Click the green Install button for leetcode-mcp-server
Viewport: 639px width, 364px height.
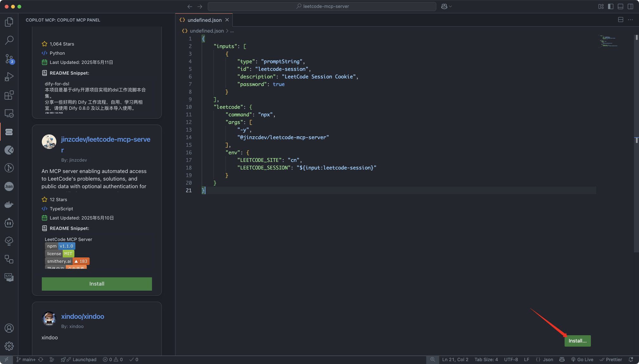pyautogui.click(x=97, y=284)
